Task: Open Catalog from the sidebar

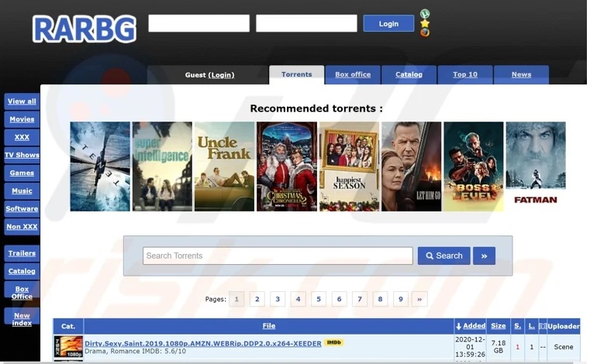Action: tap(22, 271)
